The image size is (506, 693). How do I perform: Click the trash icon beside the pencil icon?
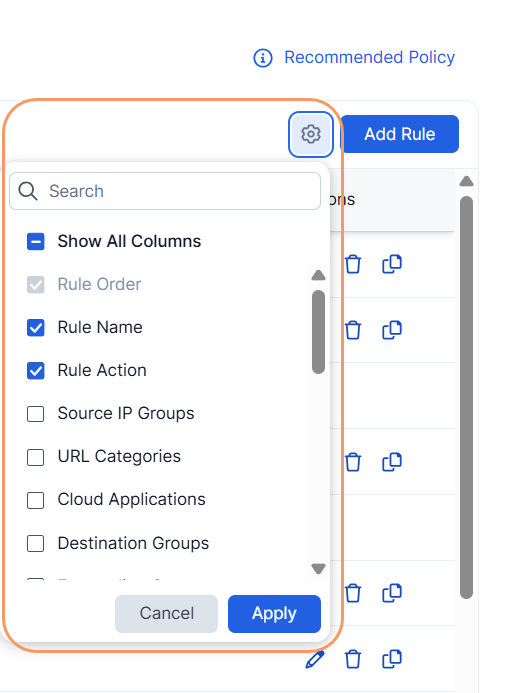[x=353, y=659]
